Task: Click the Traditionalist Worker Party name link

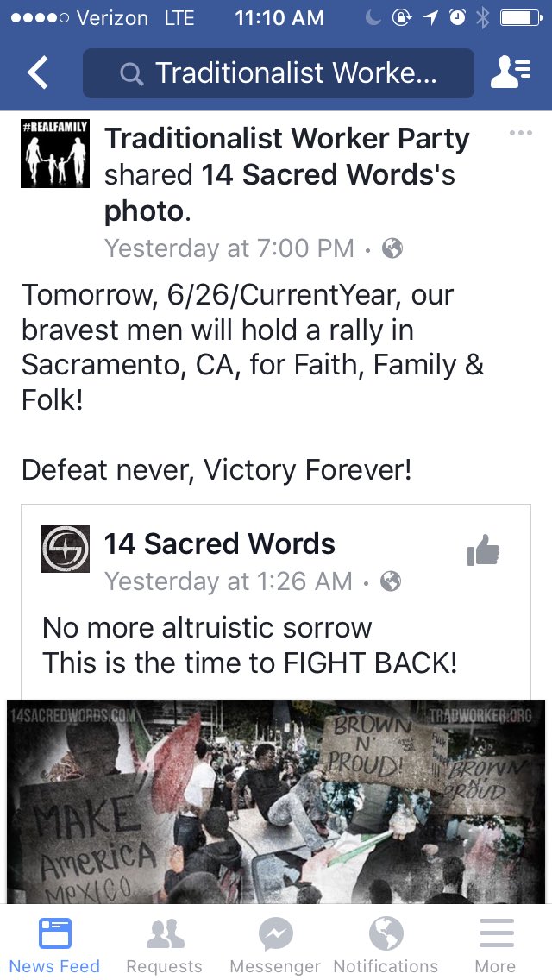Action: 286,140
